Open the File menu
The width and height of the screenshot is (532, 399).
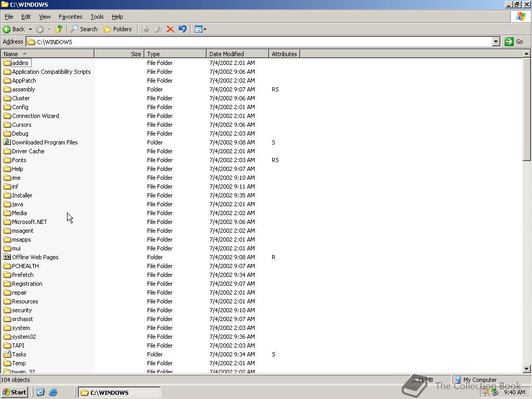point(9,17)
